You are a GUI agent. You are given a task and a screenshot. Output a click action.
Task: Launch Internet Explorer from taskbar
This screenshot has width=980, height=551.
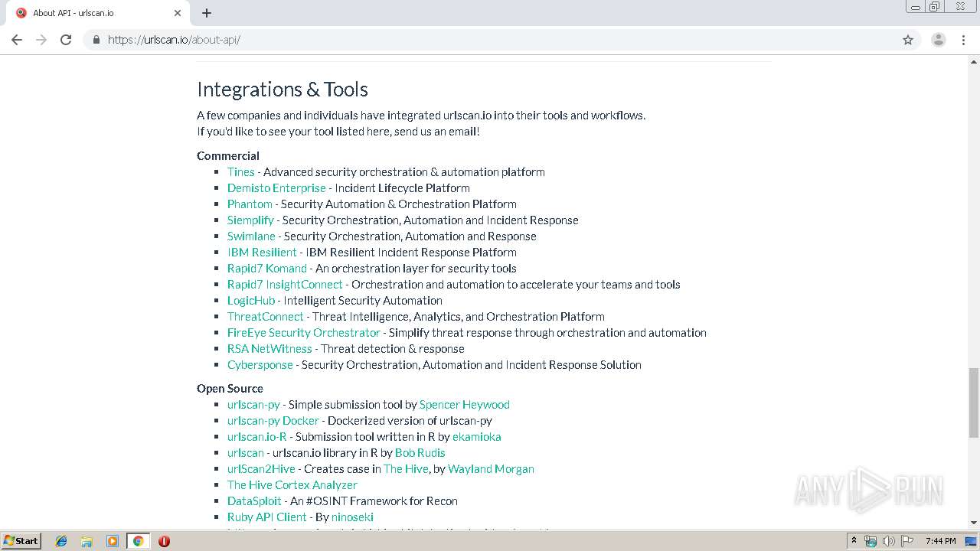61,541
